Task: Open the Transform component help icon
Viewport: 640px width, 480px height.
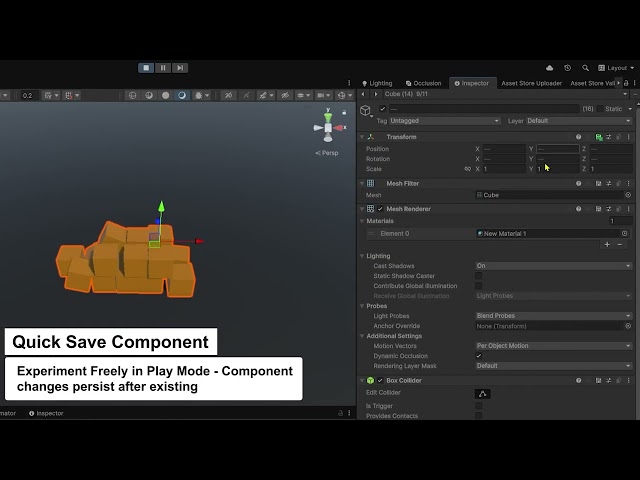Action: [578, 137]
